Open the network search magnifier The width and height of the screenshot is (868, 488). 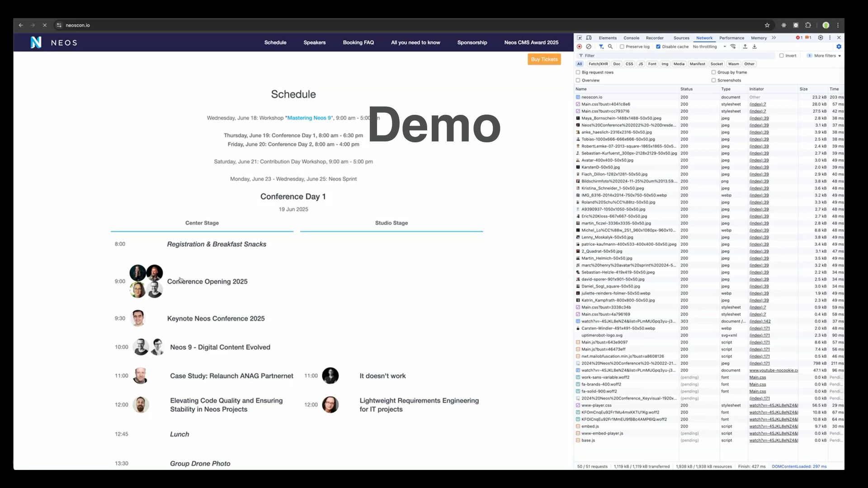610,47
